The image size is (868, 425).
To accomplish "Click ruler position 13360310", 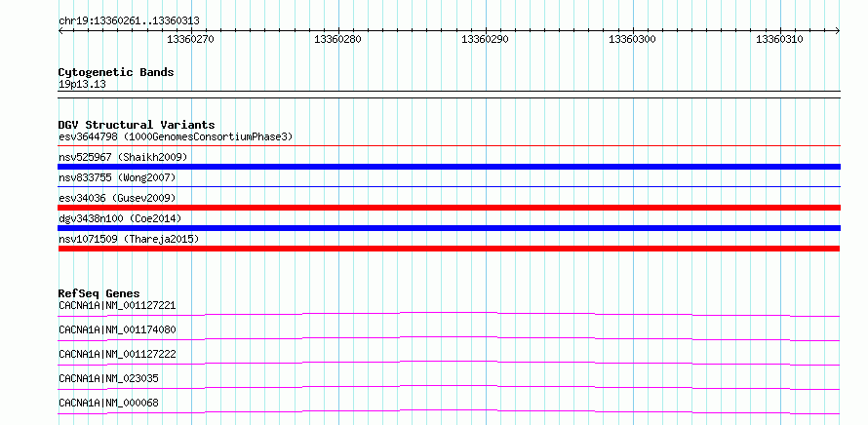I will [779, 39].
